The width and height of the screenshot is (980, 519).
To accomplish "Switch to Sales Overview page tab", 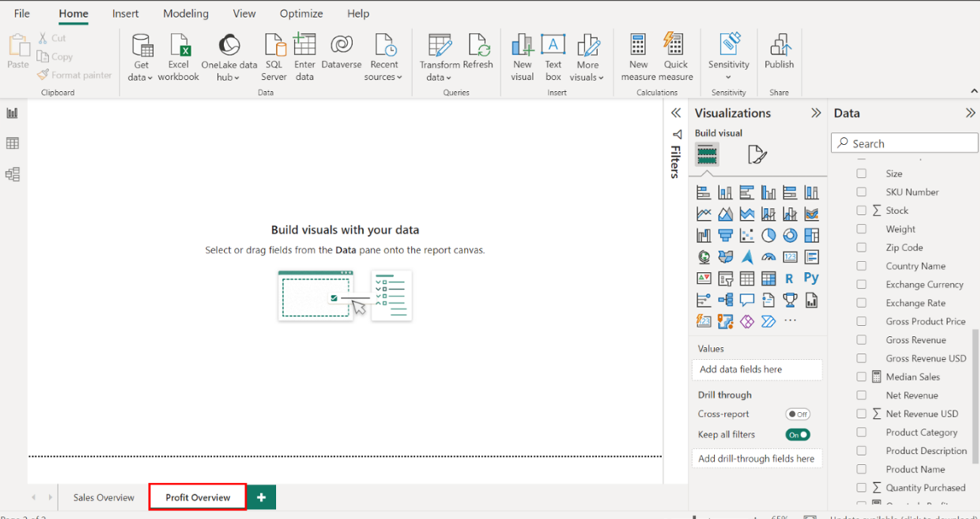I will point(104,497).
